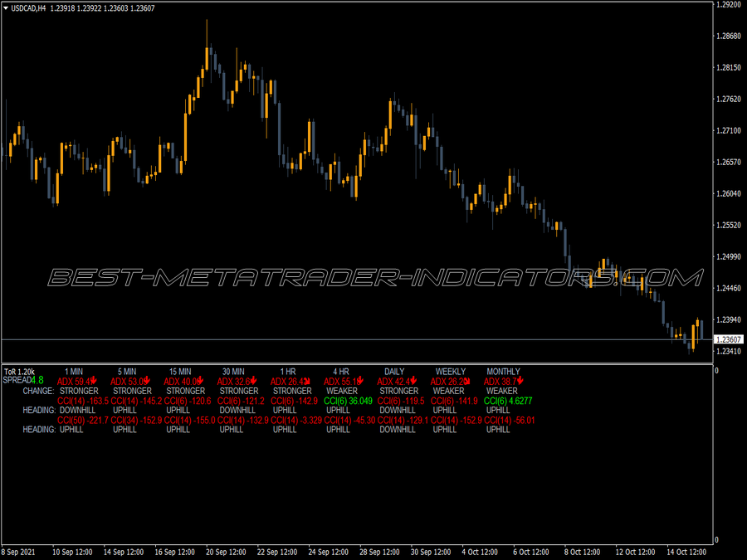The width and height of the screenshot is (747, 560).
Task: Click the CCI(14) -129.1 value
Action: point(403,421)
